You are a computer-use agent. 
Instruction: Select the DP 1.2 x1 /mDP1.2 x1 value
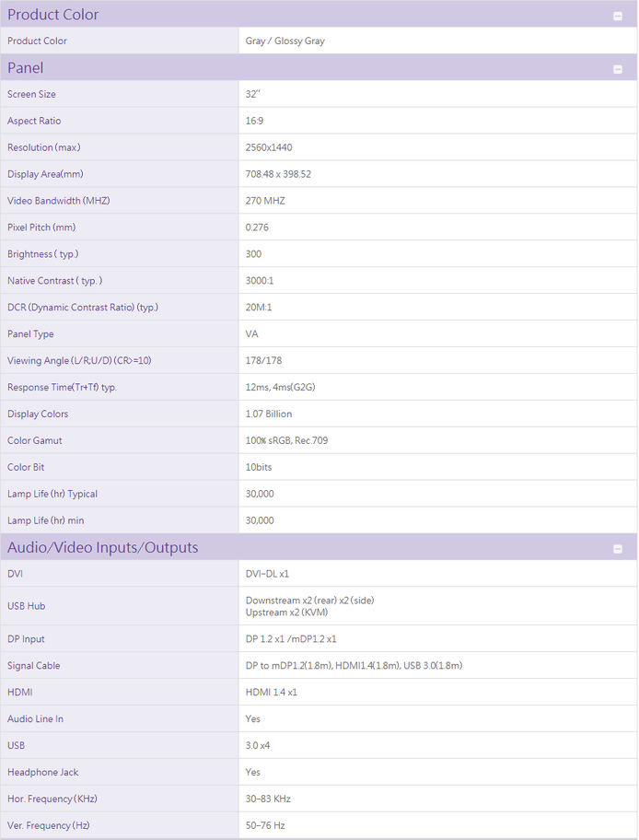click(x=291, y=639)
